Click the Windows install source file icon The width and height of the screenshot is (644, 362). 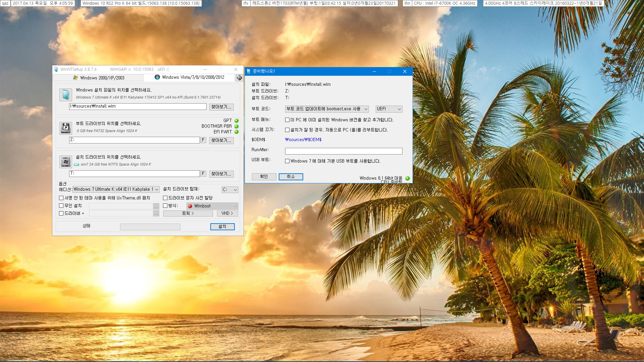point(66,95)
